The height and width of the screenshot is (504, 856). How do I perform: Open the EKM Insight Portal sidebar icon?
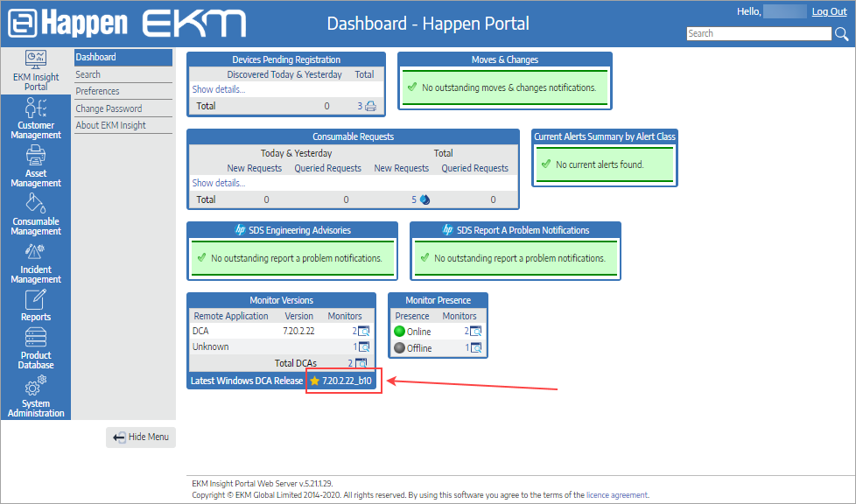[x=36, y=59]
